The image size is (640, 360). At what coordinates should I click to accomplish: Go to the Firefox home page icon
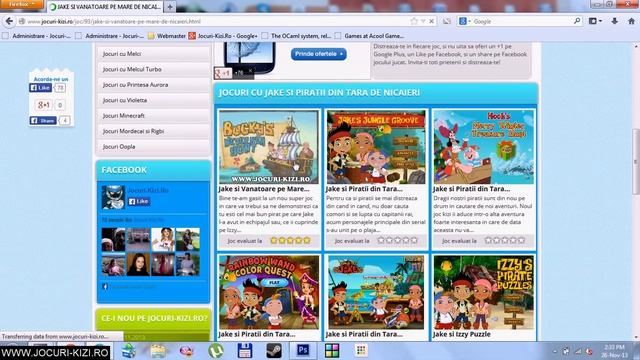(631, 21)
